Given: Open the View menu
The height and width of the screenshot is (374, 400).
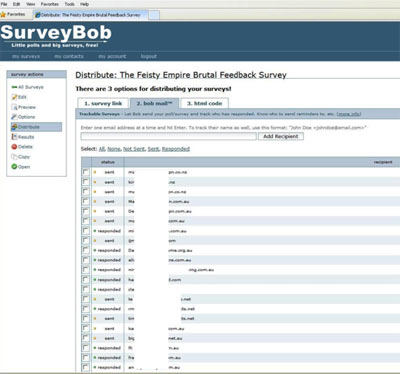Looking at the screenshot, I should click(x=31, y=4).
